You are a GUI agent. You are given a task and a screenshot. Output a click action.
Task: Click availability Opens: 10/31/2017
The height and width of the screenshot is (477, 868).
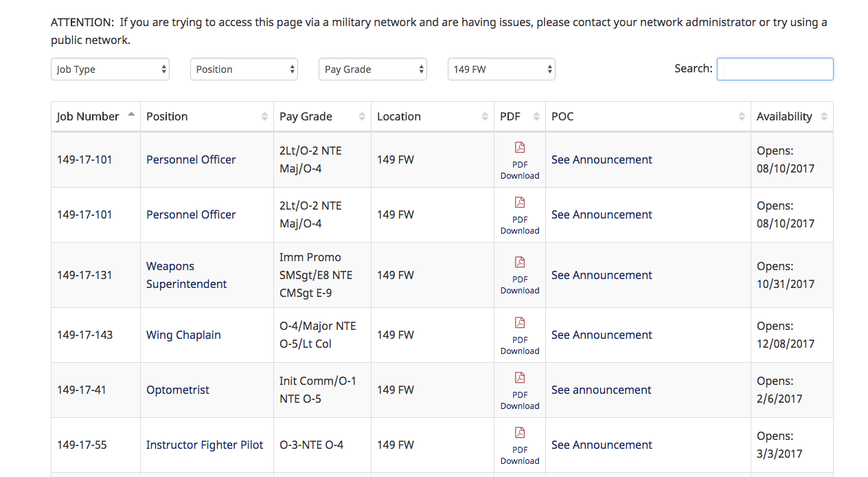(792, 275)
